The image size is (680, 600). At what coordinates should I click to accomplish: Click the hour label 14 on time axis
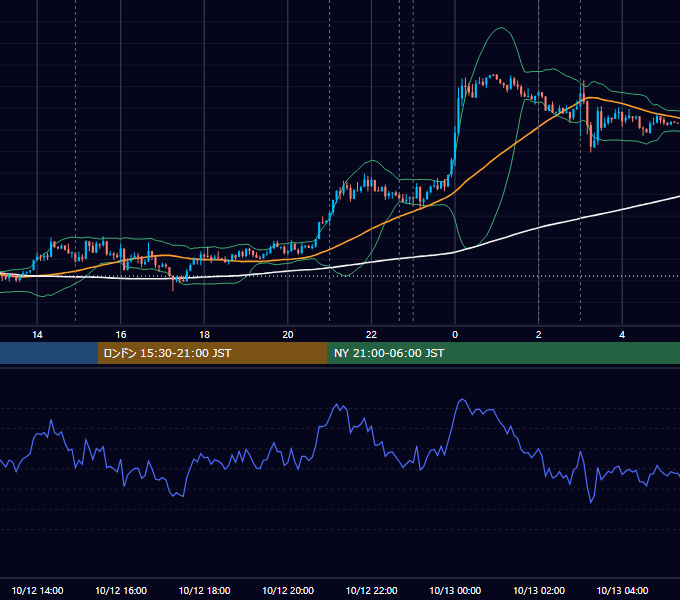click(x=37, y=335)
